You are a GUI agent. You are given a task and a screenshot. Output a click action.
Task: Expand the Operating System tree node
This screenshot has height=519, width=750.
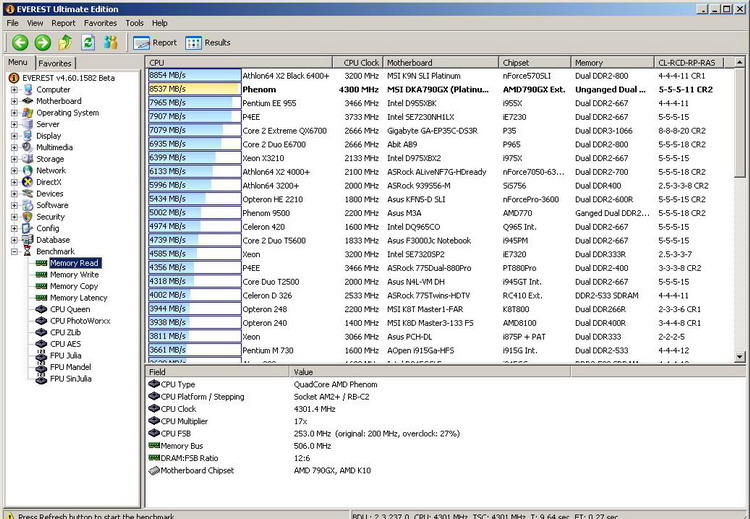pyautogui.click(x=14, y=113)
